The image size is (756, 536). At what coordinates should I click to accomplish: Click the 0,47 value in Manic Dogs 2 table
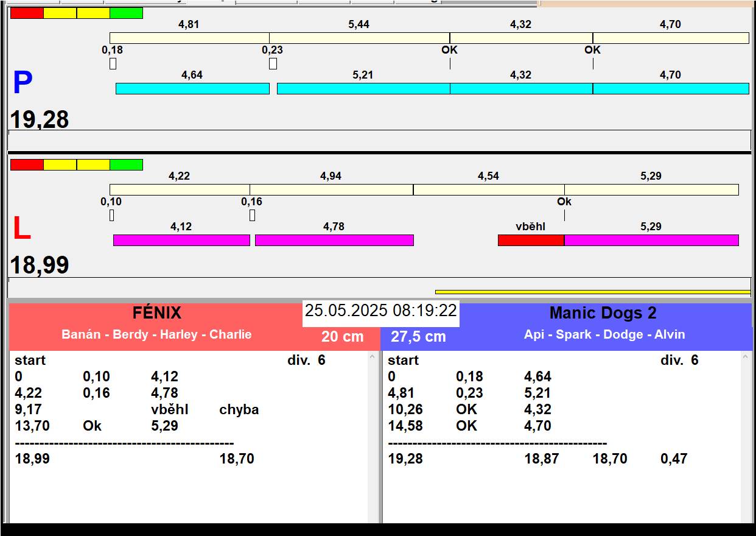674,459
